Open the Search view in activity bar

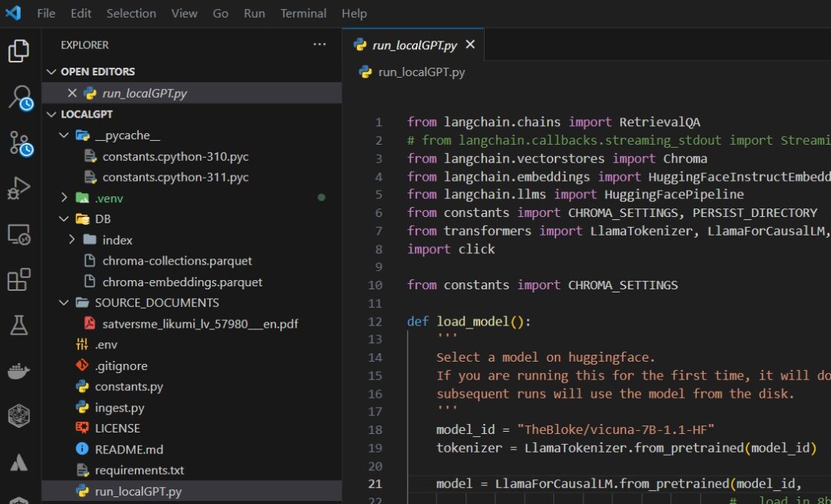[20, 98]
